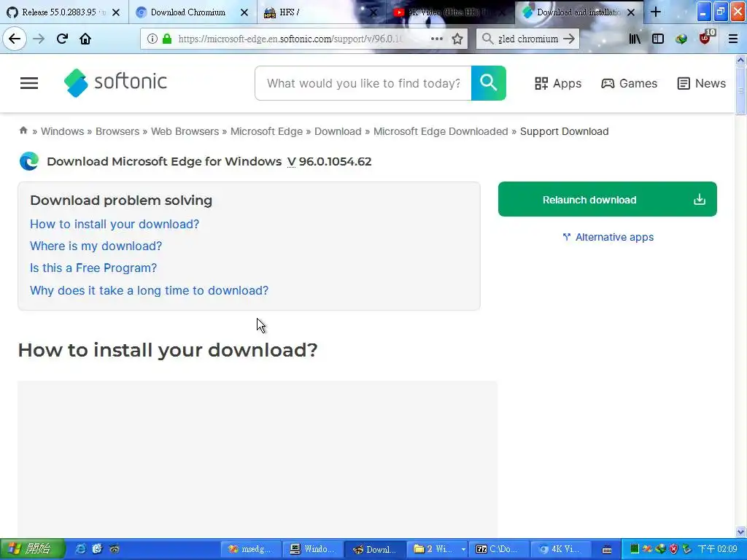Open the browser home page
This screenshot has width=747, height=560.
coord(85,39)
